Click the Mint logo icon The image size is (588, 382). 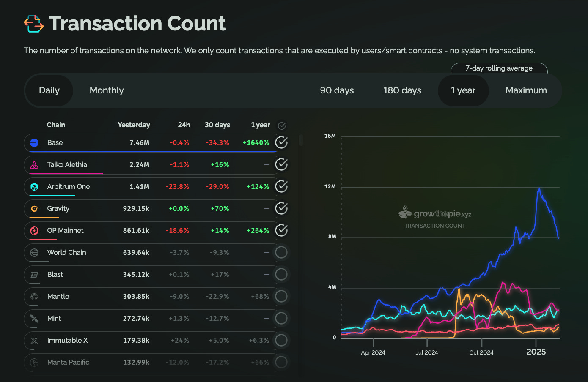tap(34, 319)
